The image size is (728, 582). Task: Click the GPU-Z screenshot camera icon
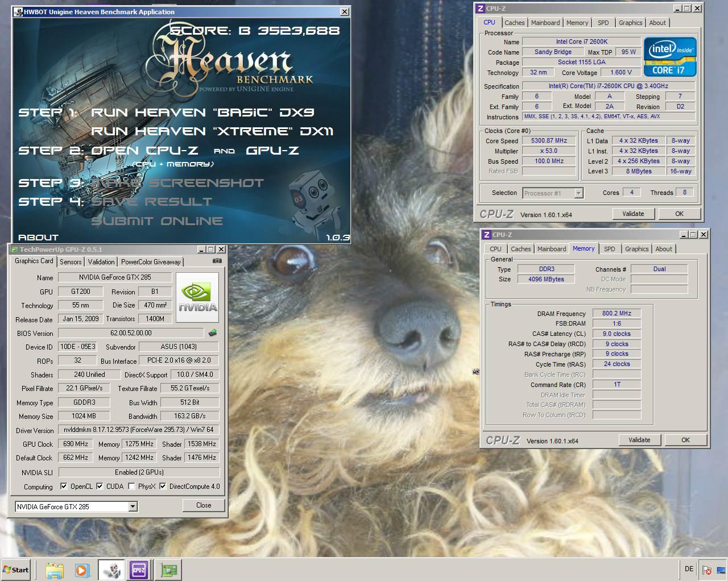coord(217,261)
